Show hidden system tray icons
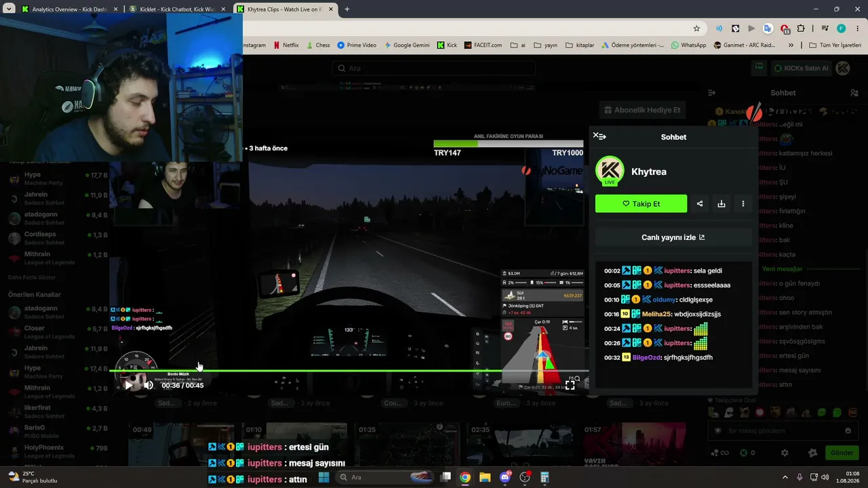868x488 pixels. click(785, 477)
